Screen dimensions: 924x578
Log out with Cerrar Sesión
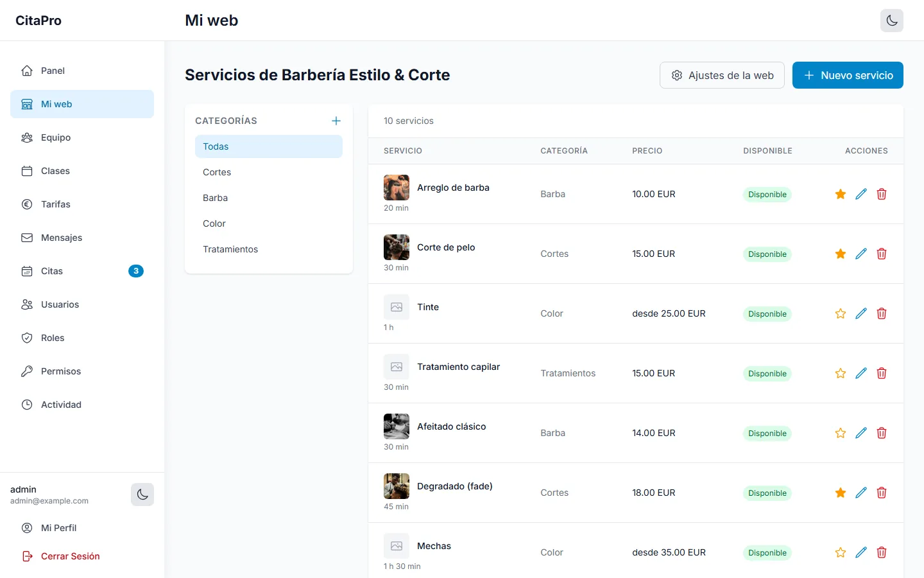pos(82,556)
